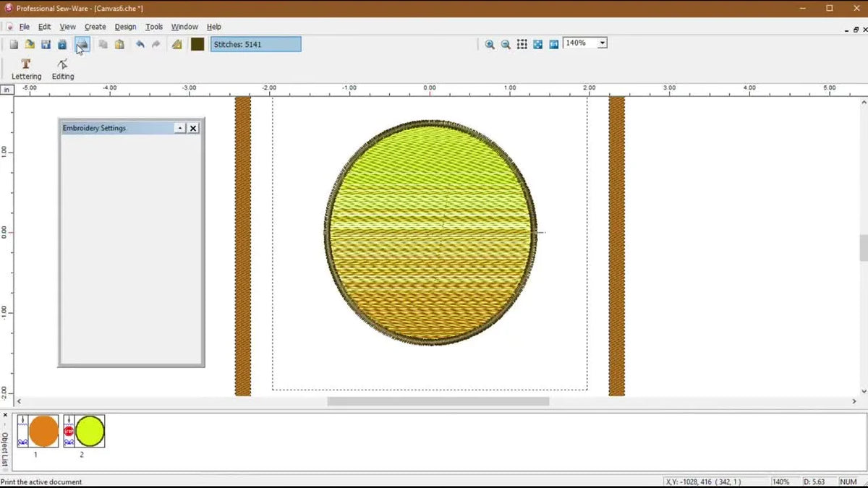
Task: Click the Zoom Out magnifier icon
Action: point(506,44)
